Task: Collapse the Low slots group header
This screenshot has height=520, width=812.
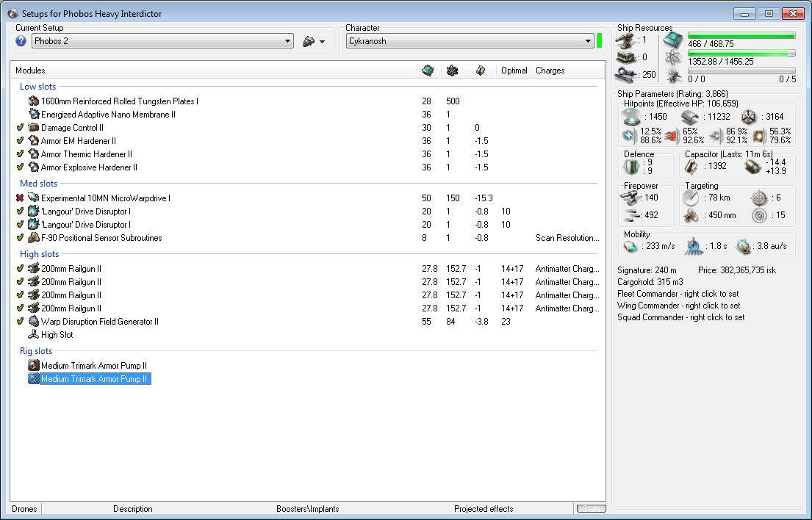Action: (x=37, y=87)
